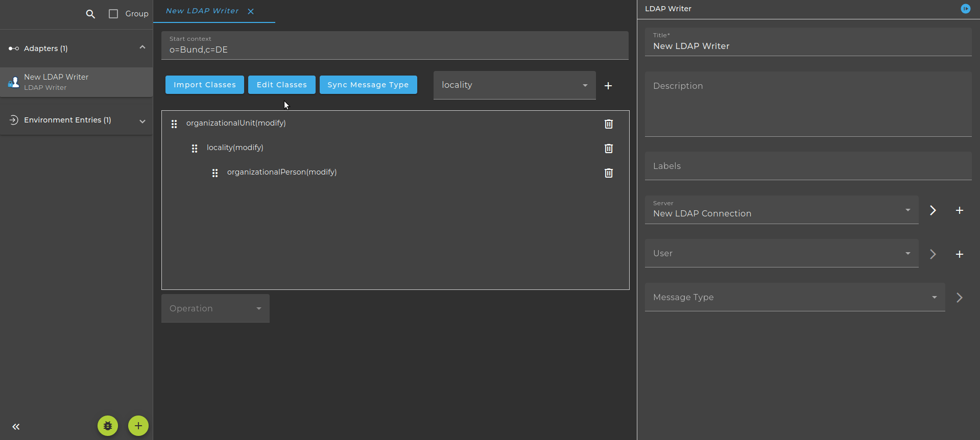980x440 pixels.
Task: Click the green bug debug button
Action: click(x=108, y=426)
